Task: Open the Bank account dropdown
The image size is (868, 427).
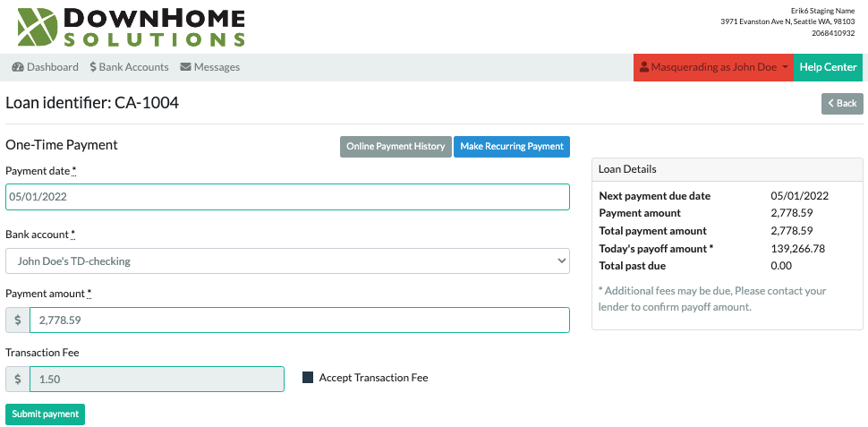Action: click(x=287, y=260)
